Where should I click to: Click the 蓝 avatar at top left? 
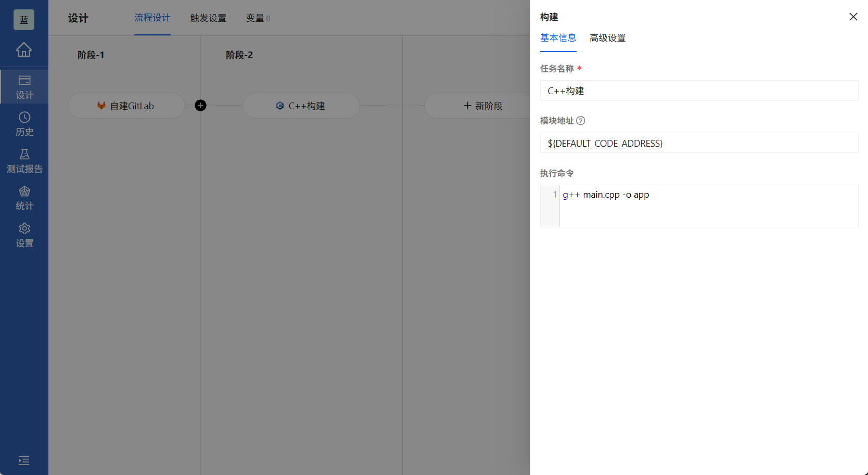23,19
